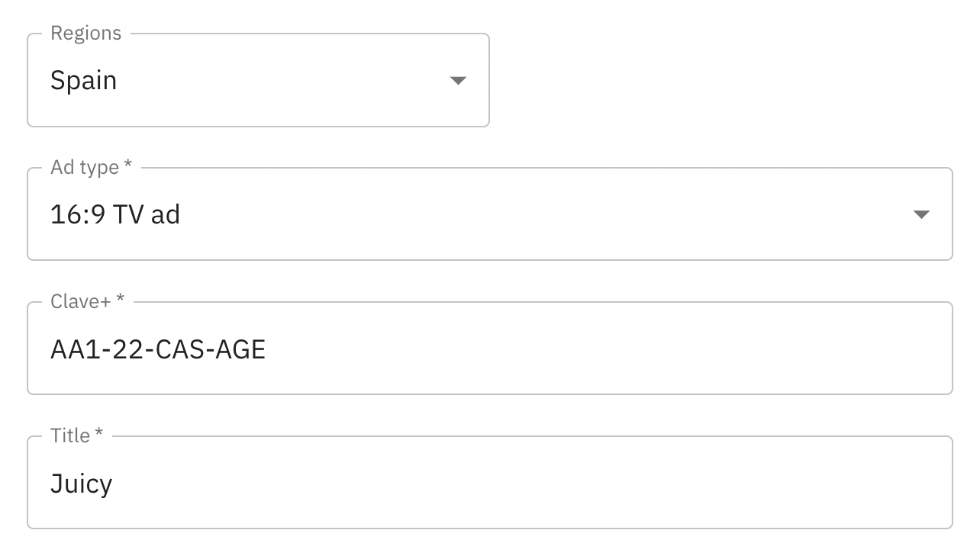Expand the Ad type dropdown arrow
The image size is (980, 543).
pos(921,215)
